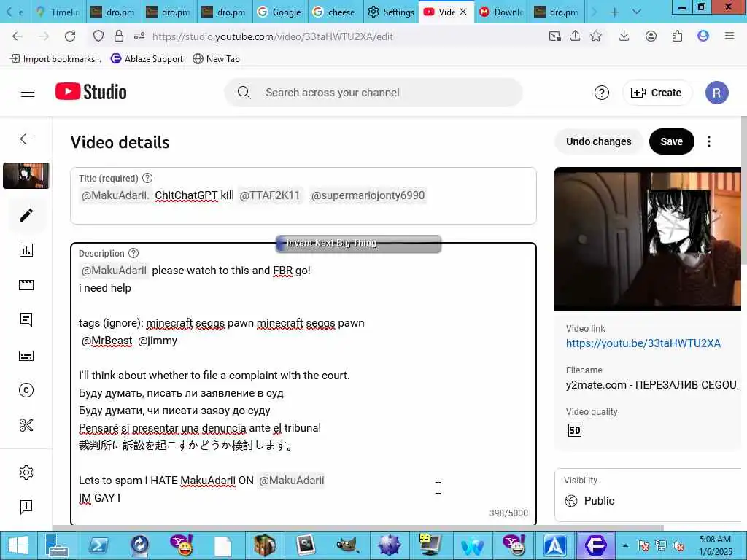Open the Windows Start button
Viewport: 747px width, 560px height.
[x=18, y=545]
